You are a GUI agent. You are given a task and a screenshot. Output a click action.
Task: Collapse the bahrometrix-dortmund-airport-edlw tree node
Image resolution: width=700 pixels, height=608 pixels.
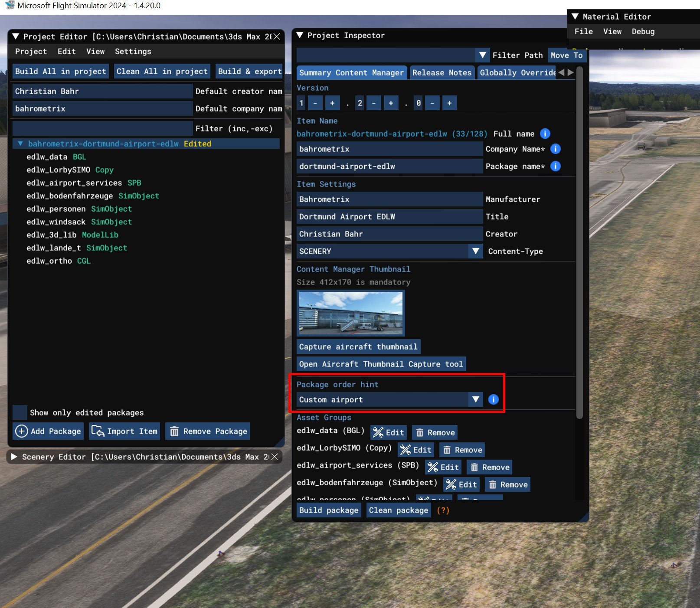pos(20,144)
